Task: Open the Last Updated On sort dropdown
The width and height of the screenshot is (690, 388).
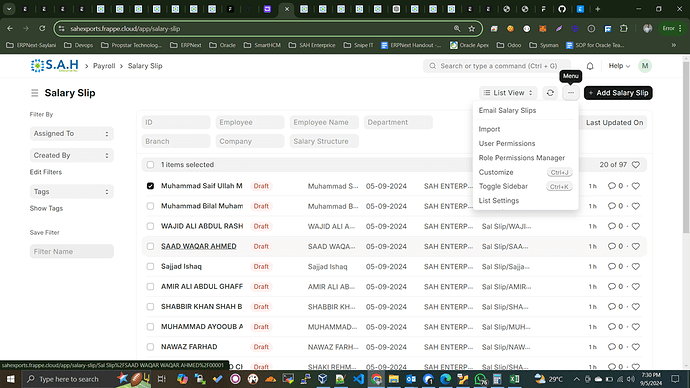Action: [x=614, y=123]
